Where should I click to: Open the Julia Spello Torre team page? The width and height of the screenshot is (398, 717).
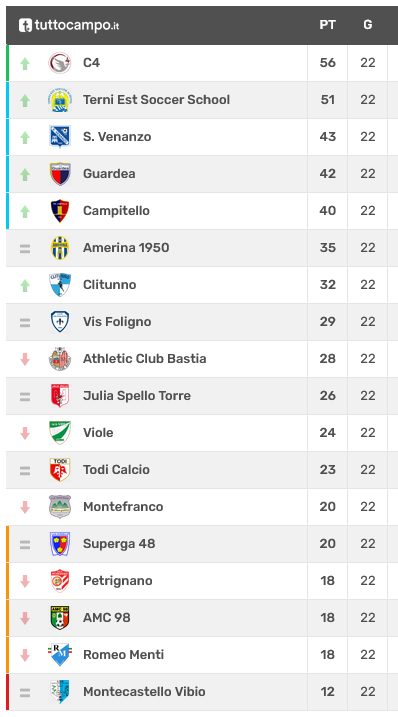[x=137, y=396]
